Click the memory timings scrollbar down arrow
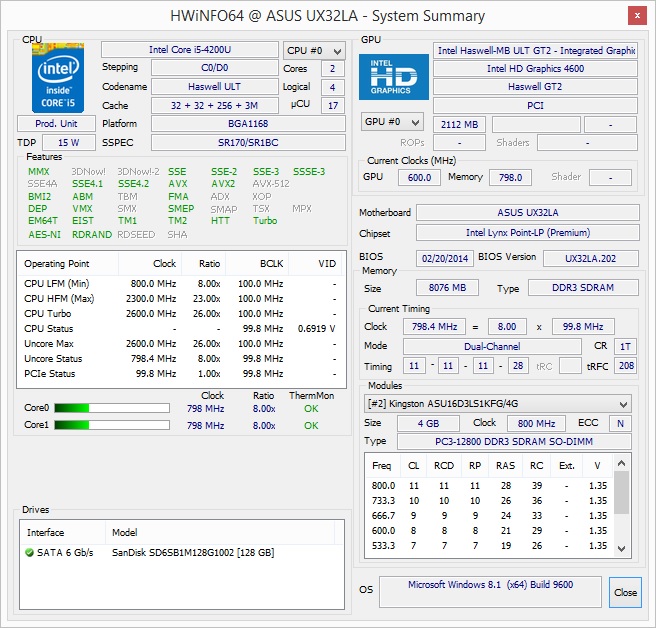 point(621,548)
